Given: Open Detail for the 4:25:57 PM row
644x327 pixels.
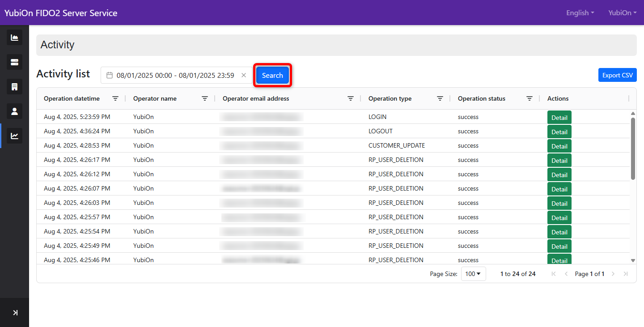Looking at the screenshot, I should click(x=559, y=218).
